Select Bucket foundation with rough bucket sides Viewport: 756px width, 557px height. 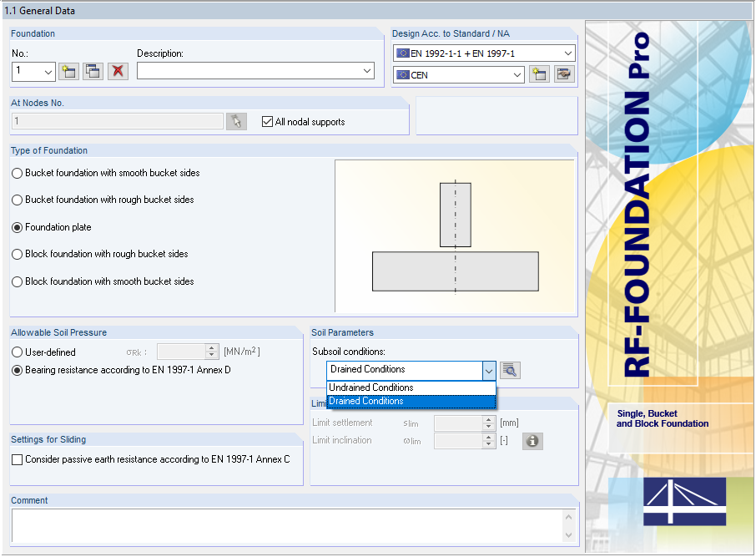(x=17, y=200)
